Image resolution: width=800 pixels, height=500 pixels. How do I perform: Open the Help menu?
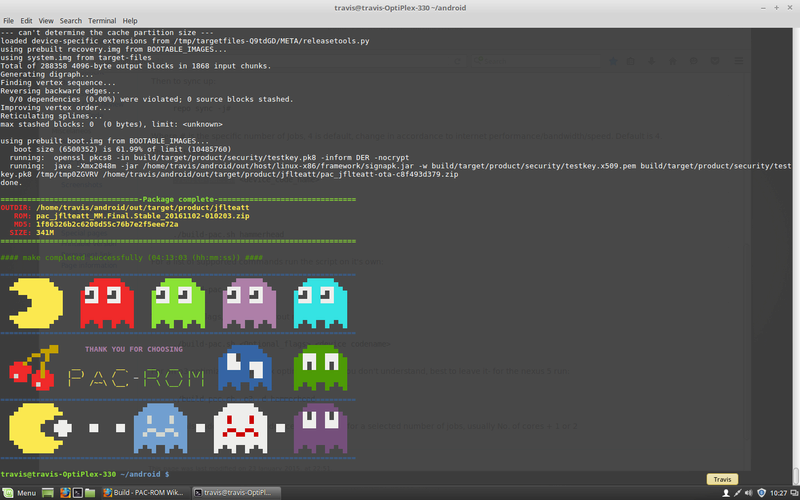(x=130, y=21)
